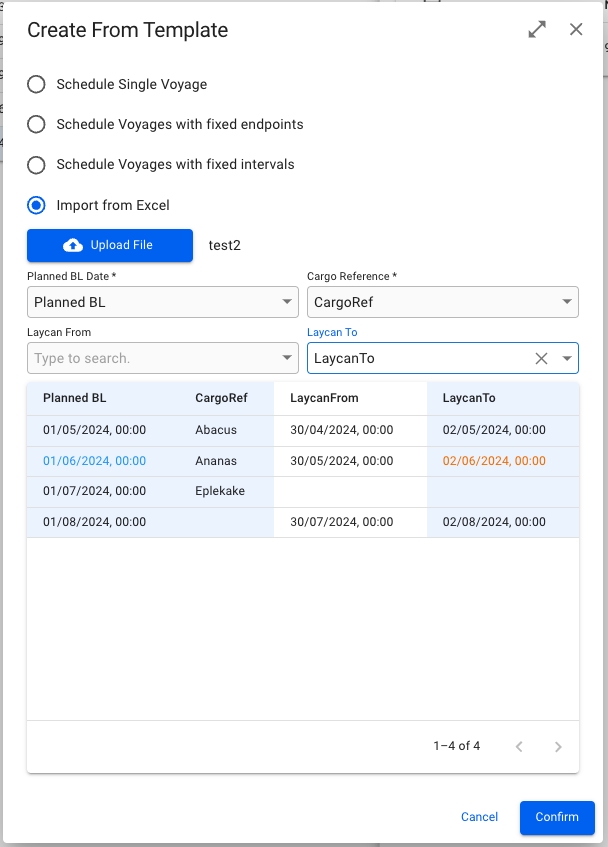
Task: Go to previous page of table
Action: click(x=519, y=746)
